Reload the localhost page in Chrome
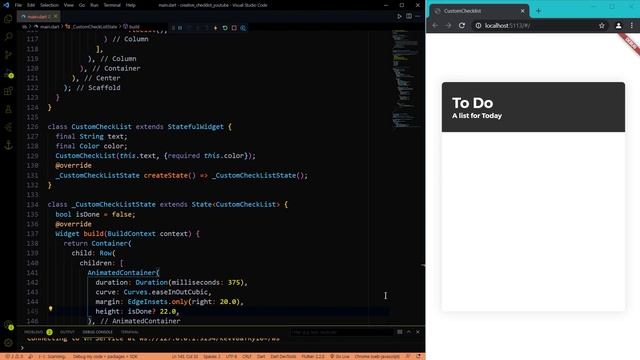Viewport: 640px width, 360px height. [462, 25]
